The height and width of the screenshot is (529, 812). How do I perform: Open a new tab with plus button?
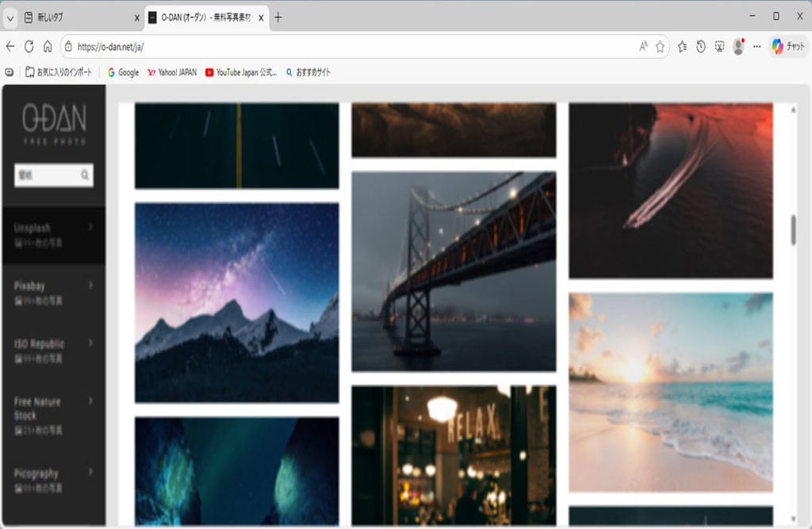278,17
